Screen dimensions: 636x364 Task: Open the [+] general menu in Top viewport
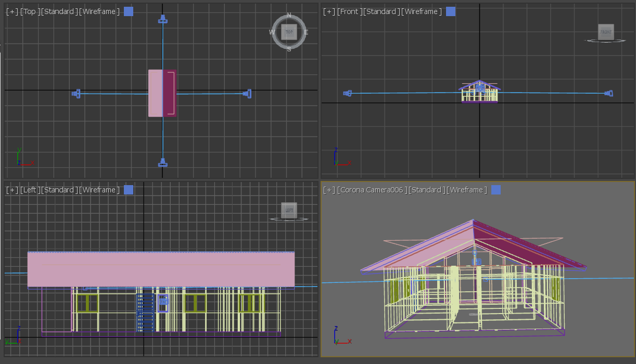point(11,11)
